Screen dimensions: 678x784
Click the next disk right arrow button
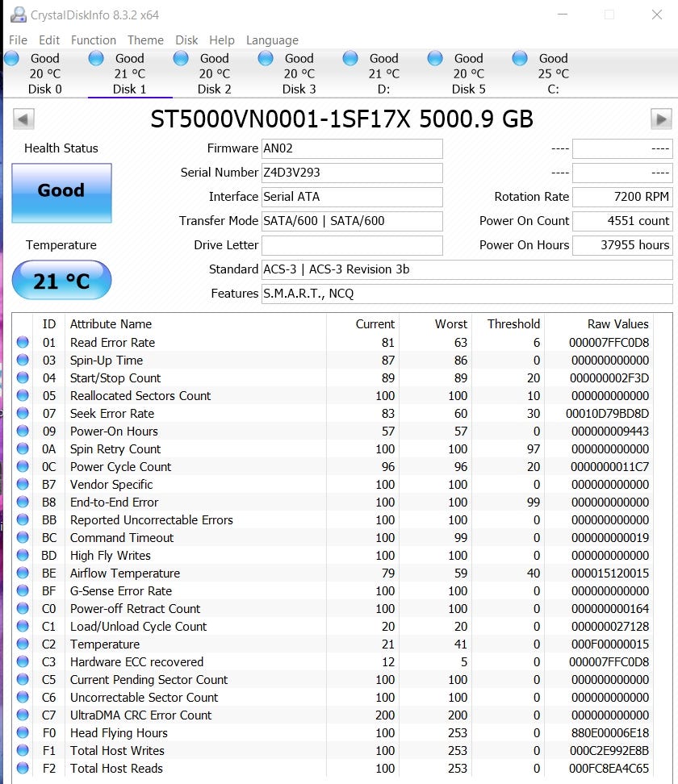click(661, 119)
